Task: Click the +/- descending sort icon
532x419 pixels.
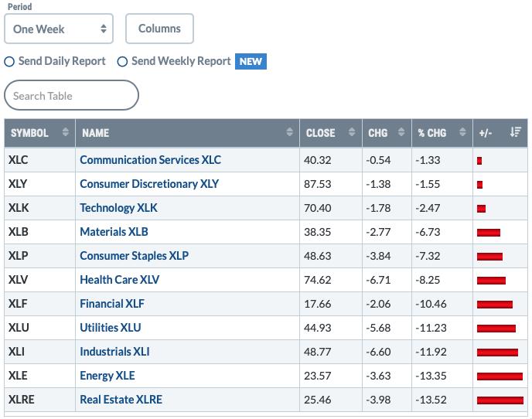Action: (x=515, y=132)
